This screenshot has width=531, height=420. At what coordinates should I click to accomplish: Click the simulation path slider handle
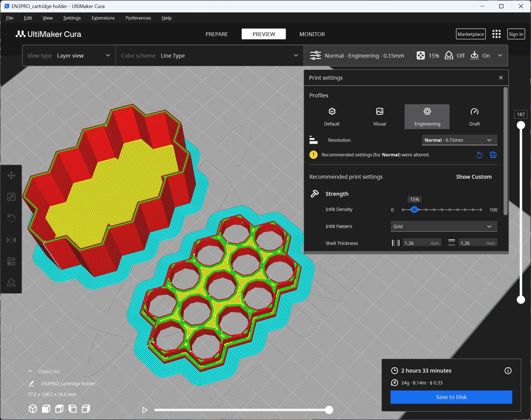click(x=329, y=410)
